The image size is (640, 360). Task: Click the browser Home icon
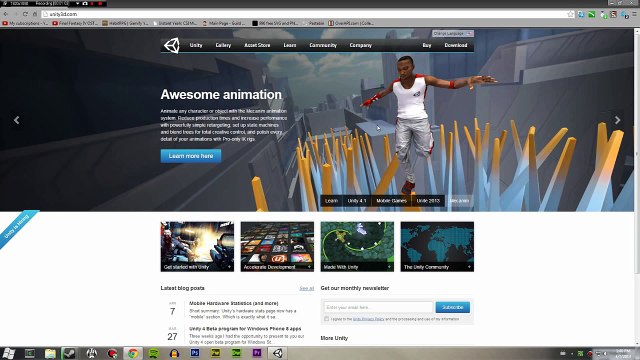(x=35, y=14)
